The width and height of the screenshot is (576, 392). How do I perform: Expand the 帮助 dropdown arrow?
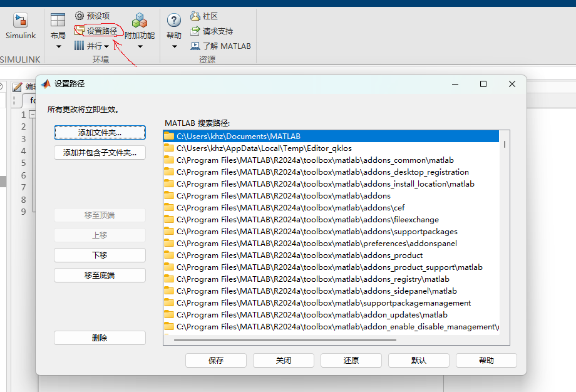[175, 47]
